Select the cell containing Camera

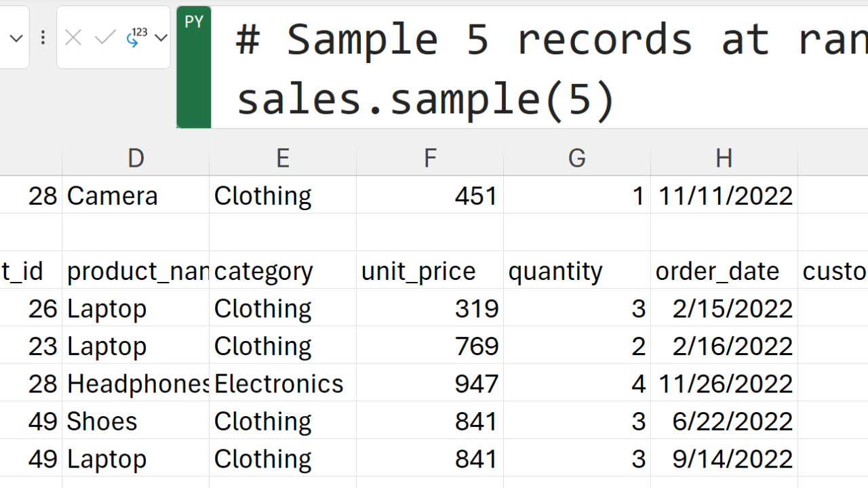136,196
